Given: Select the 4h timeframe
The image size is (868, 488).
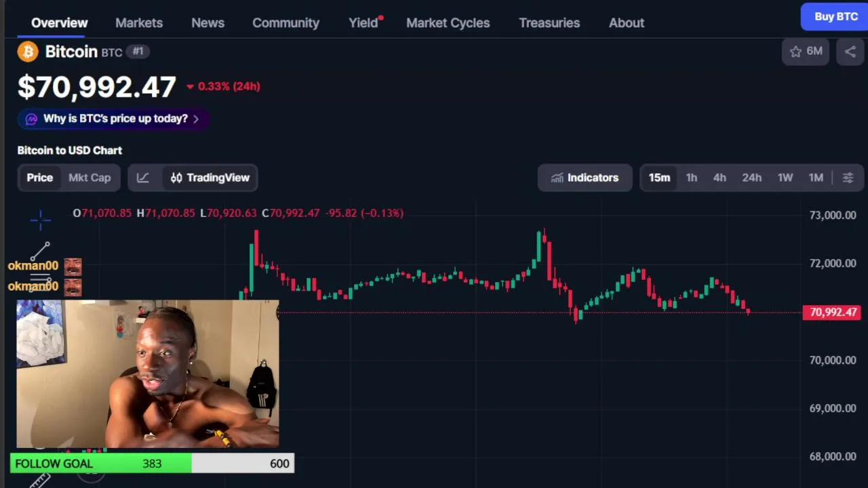Looking at the screenshot, I should 719,178.
